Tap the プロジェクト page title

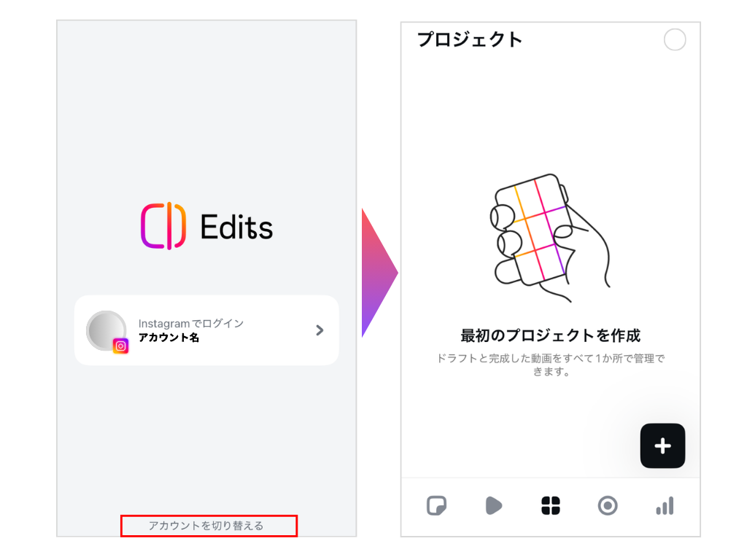pyautogui.click(x=470, y=39)
